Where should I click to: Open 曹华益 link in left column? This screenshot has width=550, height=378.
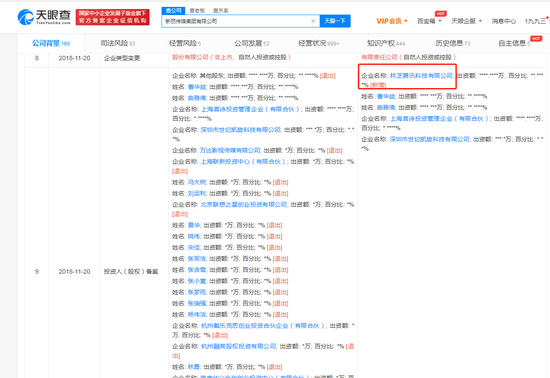[197, 87]
